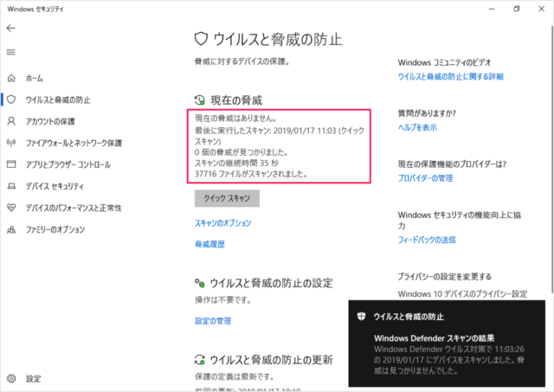Image resolution: width=554 pixels, height=392 pixels.
Task: Click text 操作は不要です。
Action: tap(223, 300)
